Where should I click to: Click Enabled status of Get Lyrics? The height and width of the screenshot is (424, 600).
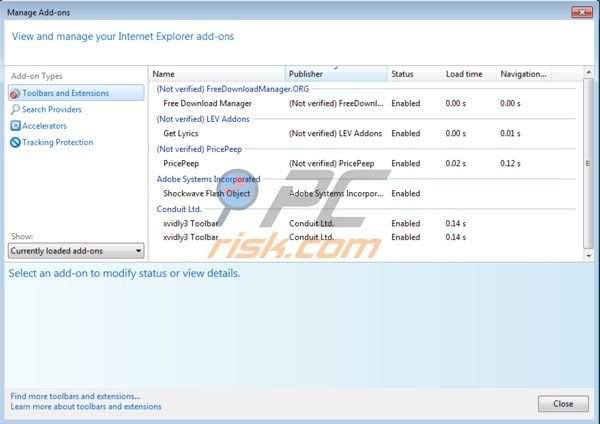click(406, 134)
